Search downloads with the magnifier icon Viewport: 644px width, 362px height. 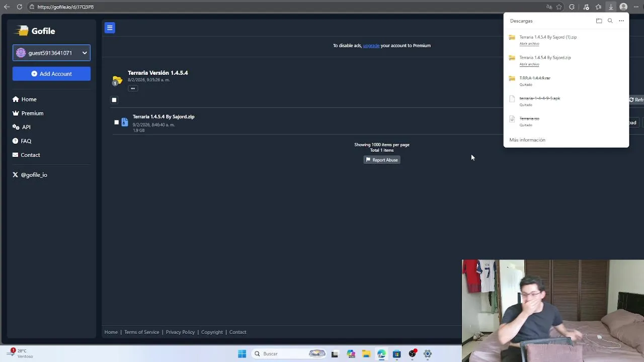[610, 21]
